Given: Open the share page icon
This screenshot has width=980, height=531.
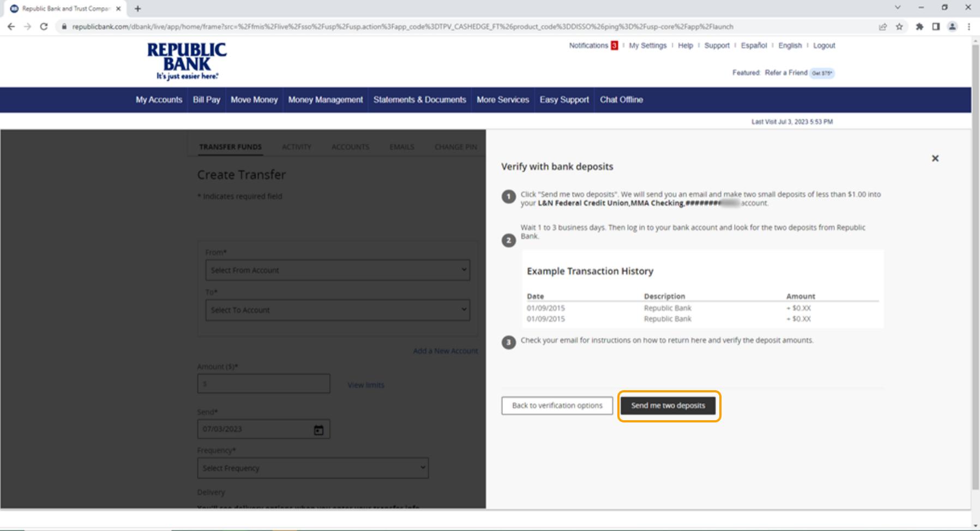Looking at the screenshot, I should click(882, 27).
